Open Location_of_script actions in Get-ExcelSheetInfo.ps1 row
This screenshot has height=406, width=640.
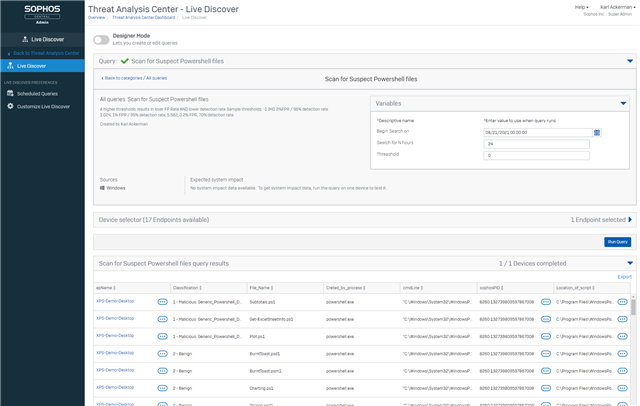tap(622, 319)
